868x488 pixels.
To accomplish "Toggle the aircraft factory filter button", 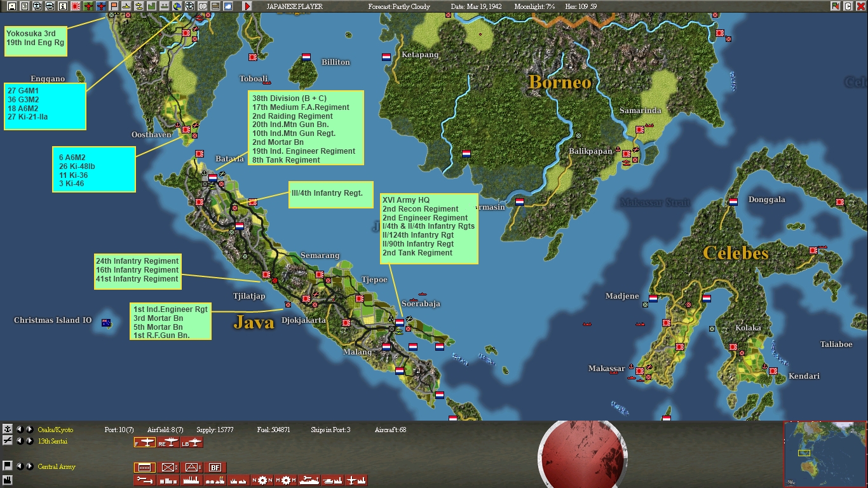I will pos(356,480).
